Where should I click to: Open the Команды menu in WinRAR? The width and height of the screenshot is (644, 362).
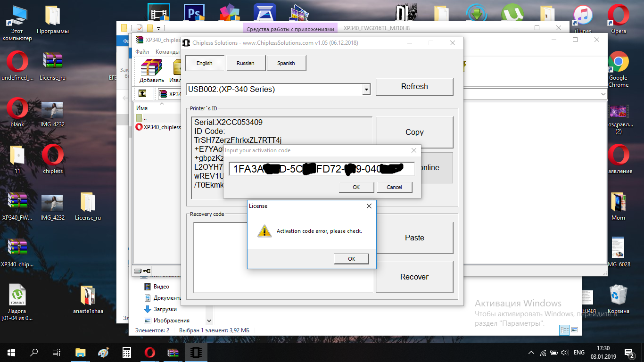point(167,52)
